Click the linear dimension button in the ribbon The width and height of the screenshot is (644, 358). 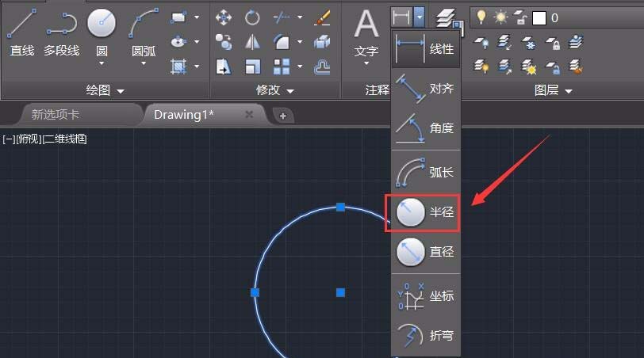pos(401,17)
